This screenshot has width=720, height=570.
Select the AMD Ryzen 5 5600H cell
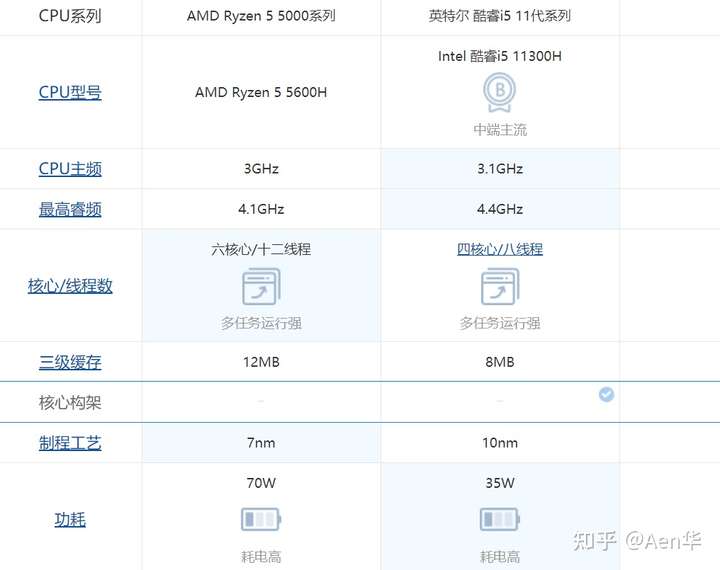point(261,92)
